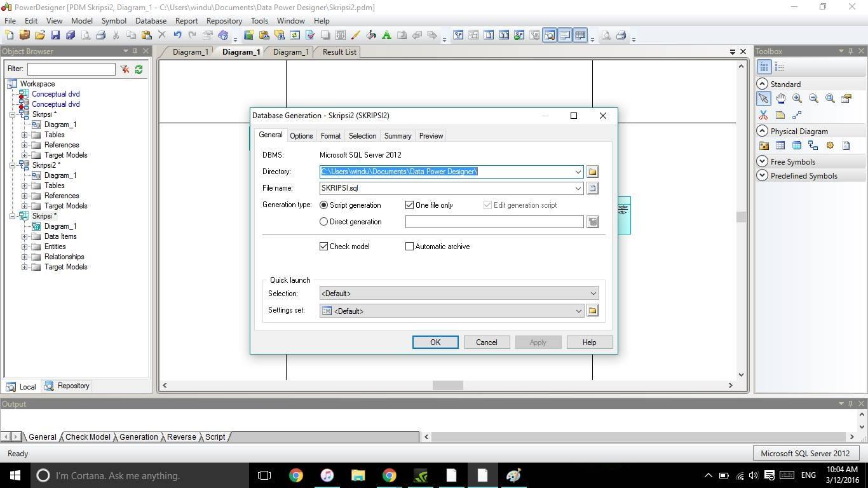This screenshot has height=488, width=868.
Task: Select the Properties tool in Toolbox
Action: (x=846, y=98)
